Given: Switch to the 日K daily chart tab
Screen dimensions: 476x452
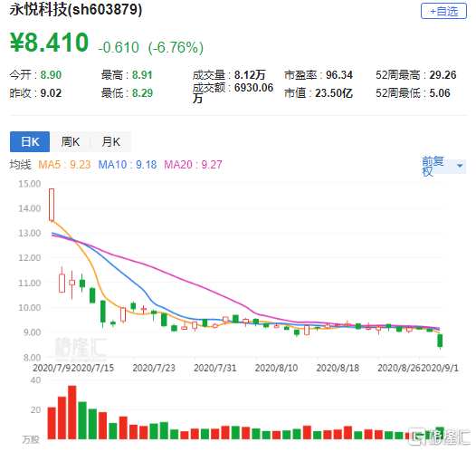Looking at the screenshot, I should (30, 142).
